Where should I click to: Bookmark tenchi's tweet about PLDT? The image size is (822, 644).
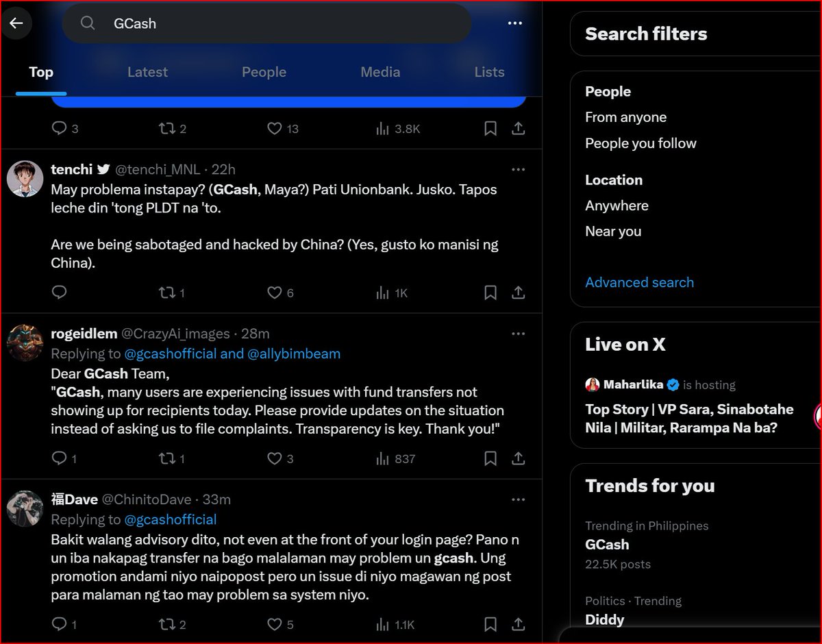tap(490, 292)
